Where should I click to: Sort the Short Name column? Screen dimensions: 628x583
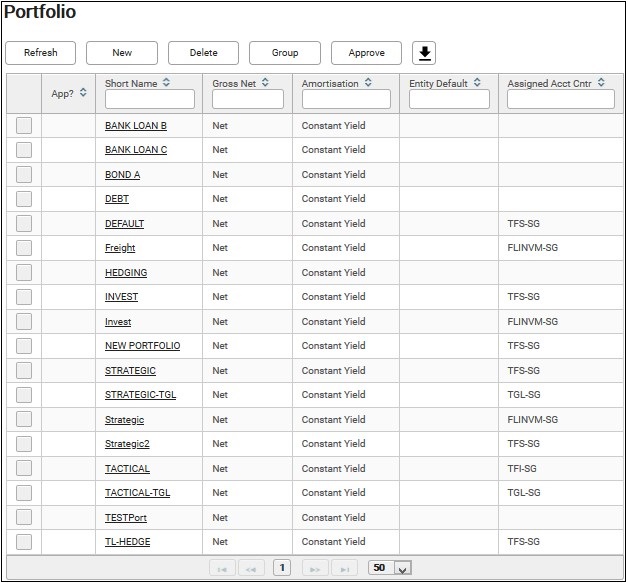166,82
